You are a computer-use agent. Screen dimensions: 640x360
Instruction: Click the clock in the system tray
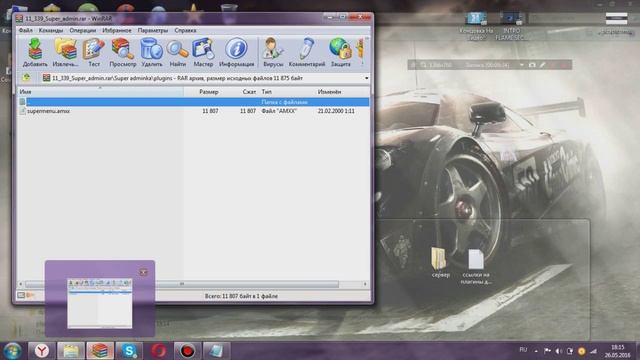tap(617, 351)
